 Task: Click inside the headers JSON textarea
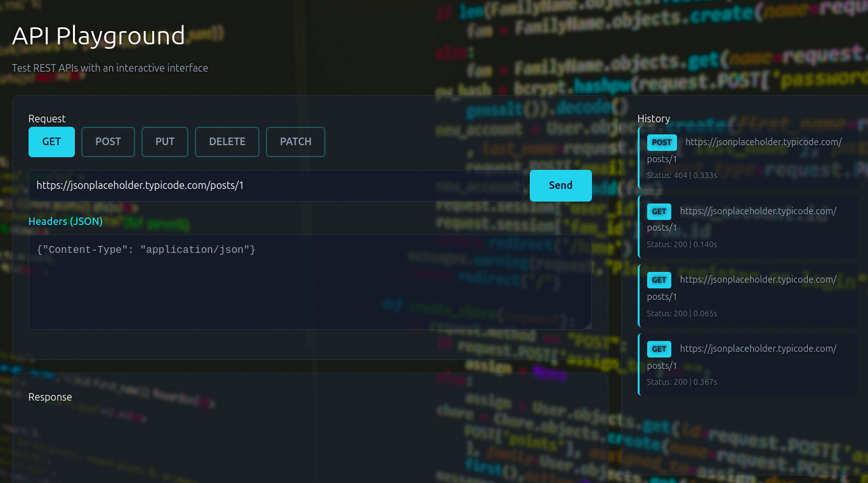click(310, 282)
